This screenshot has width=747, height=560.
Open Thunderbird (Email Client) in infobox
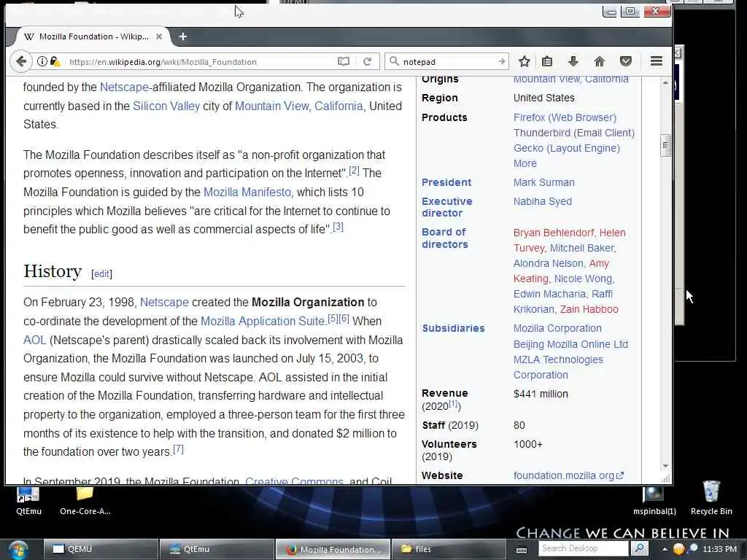(573, 133)
